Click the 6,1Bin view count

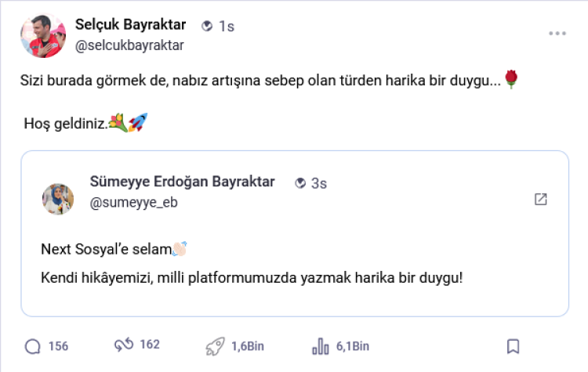point(353,346)
